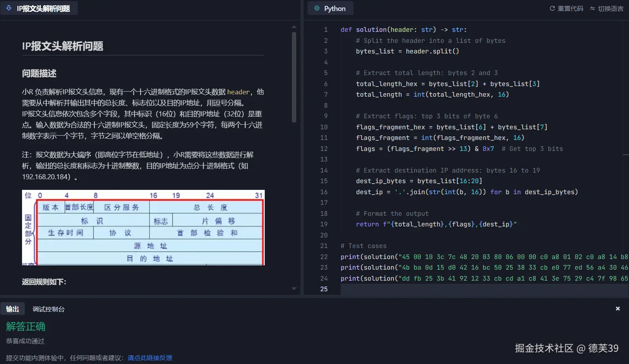This screenshot has width=629, height=364.
Task: Click the bytes_list = header.split() line
Action: pos(408,51)
